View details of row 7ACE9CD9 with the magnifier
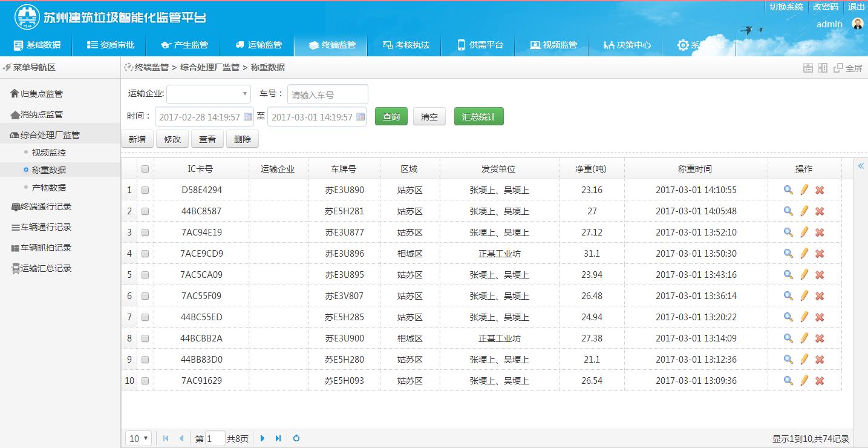 tap(788, 254)
